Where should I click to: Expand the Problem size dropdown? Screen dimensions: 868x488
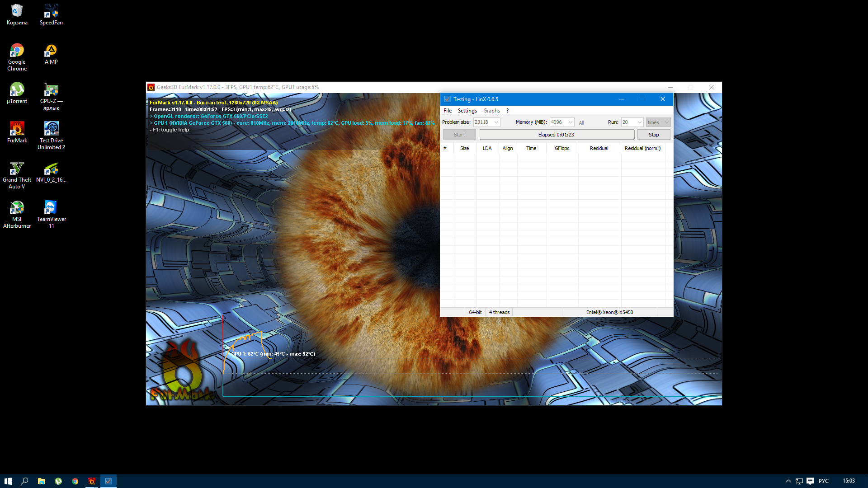click(496, 122)
